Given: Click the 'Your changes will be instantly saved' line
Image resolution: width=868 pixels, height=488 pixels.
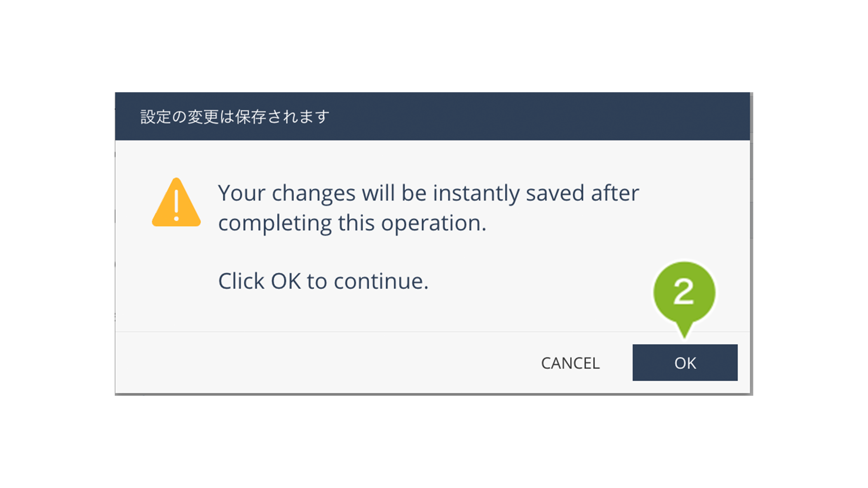Looking at the screenshot, I should coord(428,193).
